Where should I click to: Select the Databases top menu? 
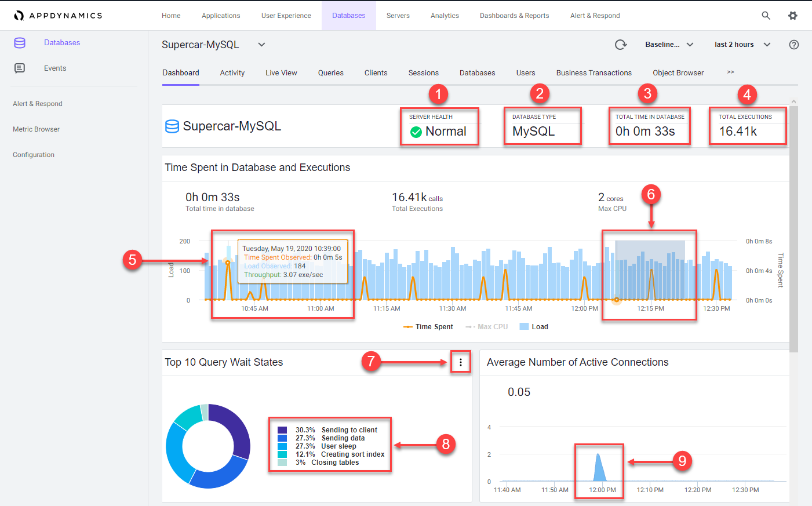(349, 16)
